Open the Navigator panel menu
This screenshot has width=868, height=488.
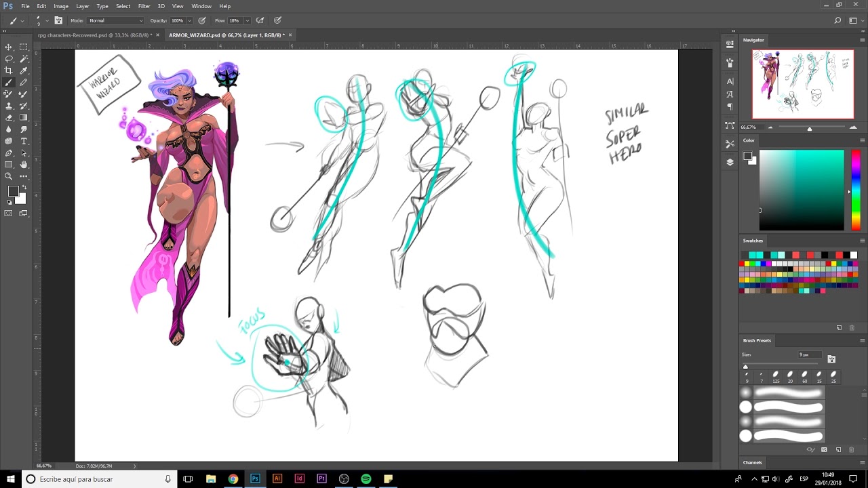point(863,40)
